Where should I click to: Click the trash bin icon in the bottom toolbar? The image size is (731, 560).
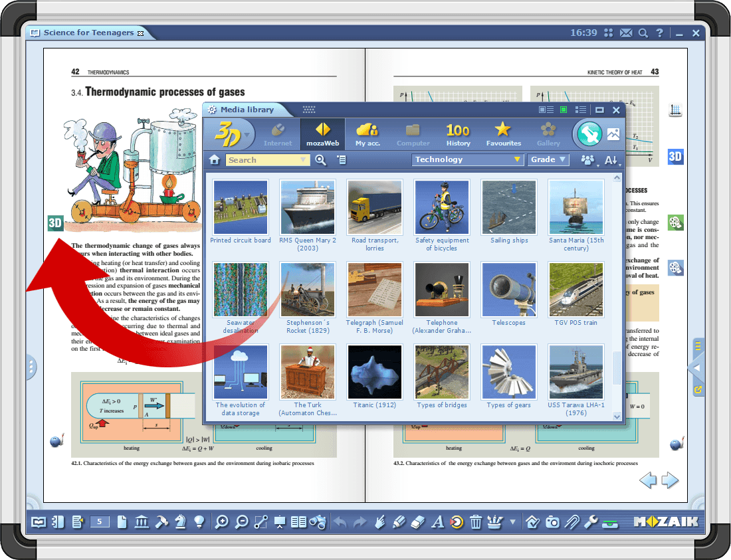(x=476, y=522)
